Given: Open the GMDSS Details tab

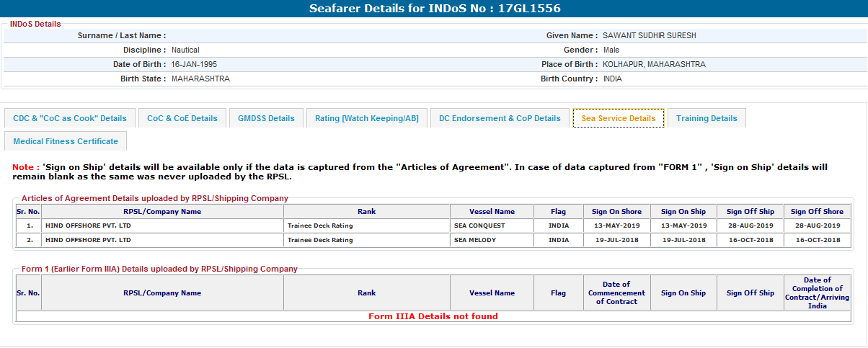Looking at the screenshot, I should pos(266,118).
